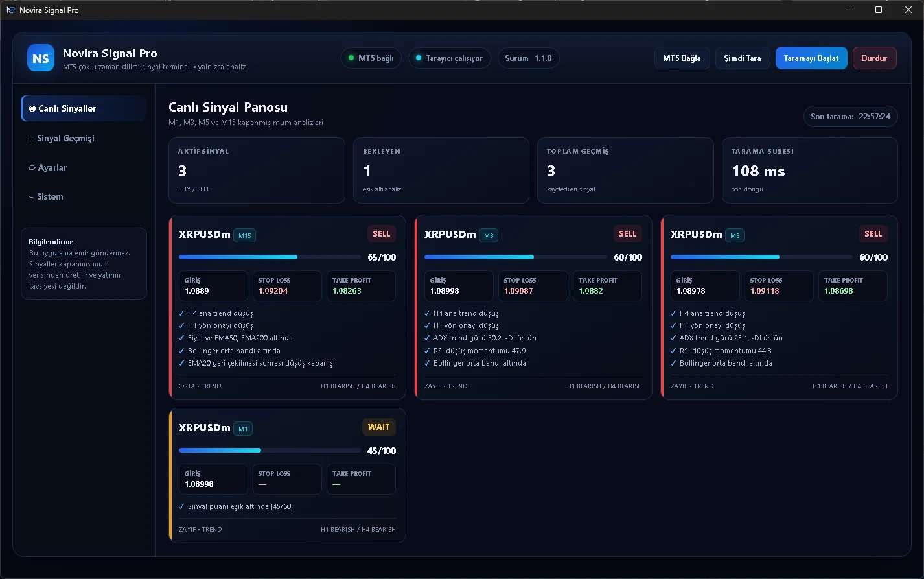
Task: Click 'Sinyal puanı eşik altında (45/60)'
Action: (x=240, y=507)
